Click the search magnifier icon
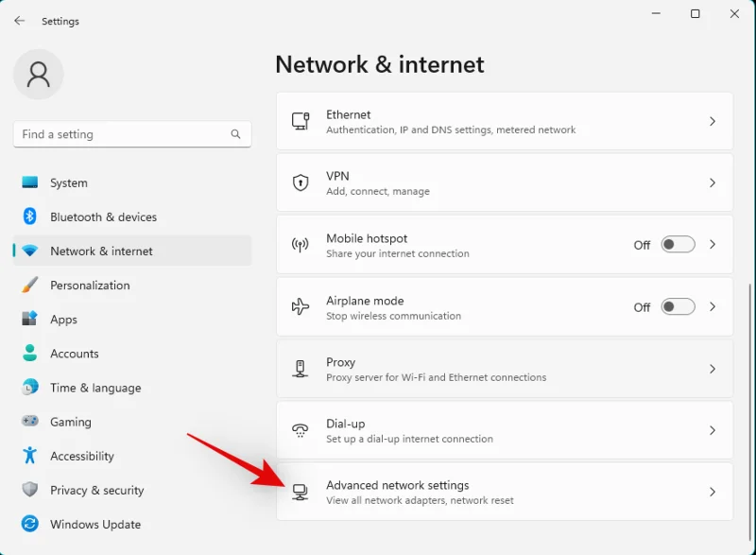 236,134
